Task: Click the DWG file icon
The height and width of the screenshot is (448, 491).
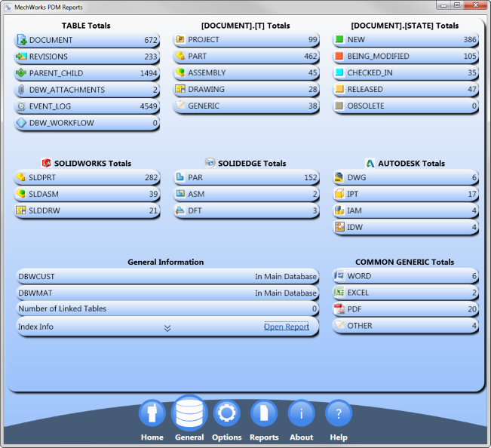Action: coord(339,177)
